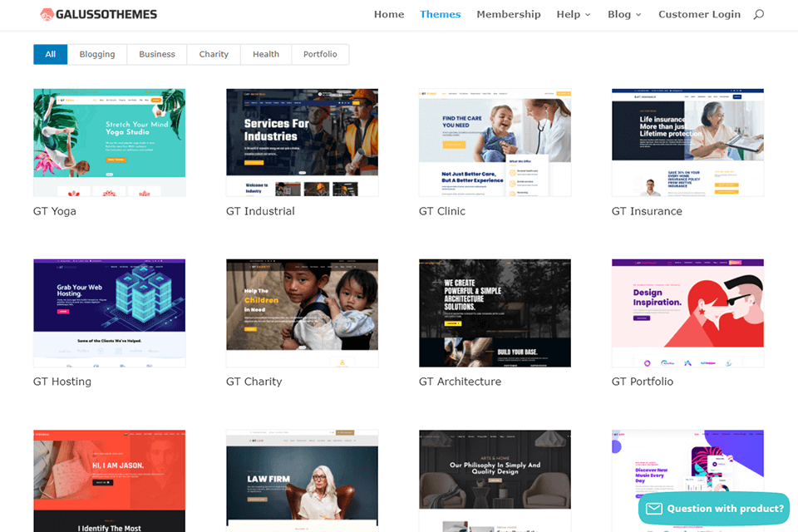This screenshot has width=798, height=532.
Task: Open the GT Architecture theme thumbnail
Action: tap(495, 313)
